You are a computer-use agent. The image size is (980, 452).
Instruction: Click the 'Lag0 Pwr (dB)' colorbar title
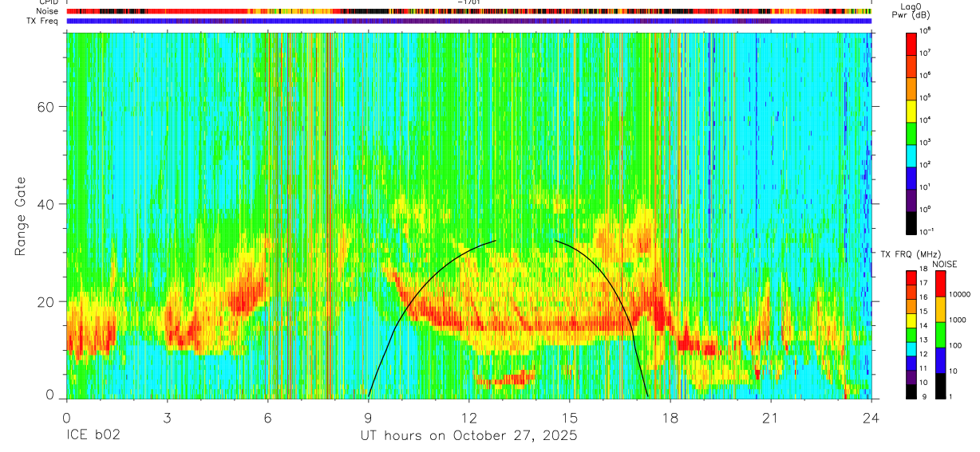(x=911, y=10)
